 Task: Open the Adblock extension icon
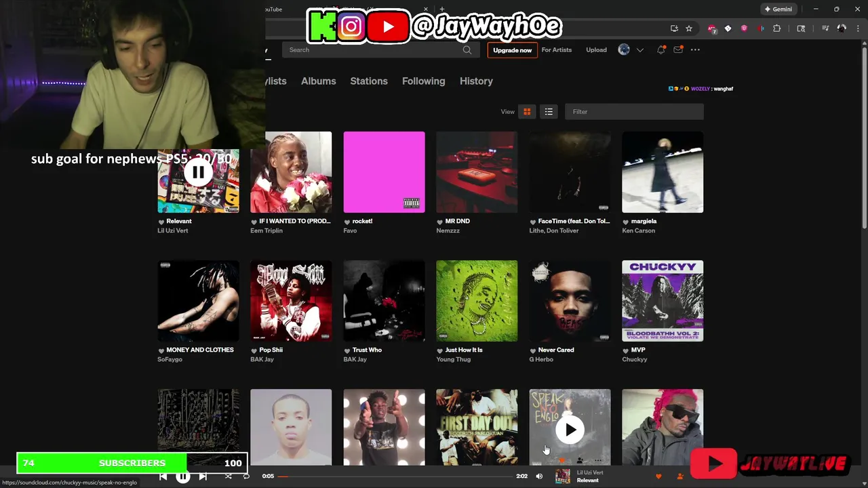711,28
